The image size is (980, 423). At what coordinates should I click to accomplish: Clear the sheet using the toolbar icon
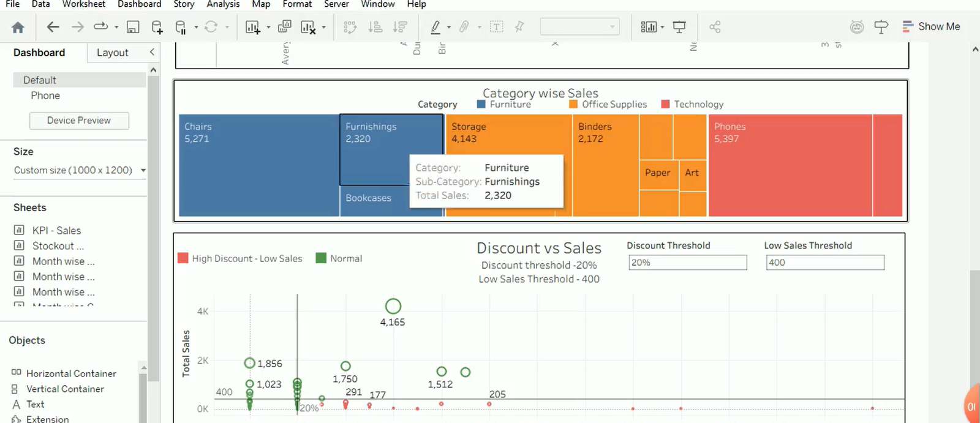point(307,27)
